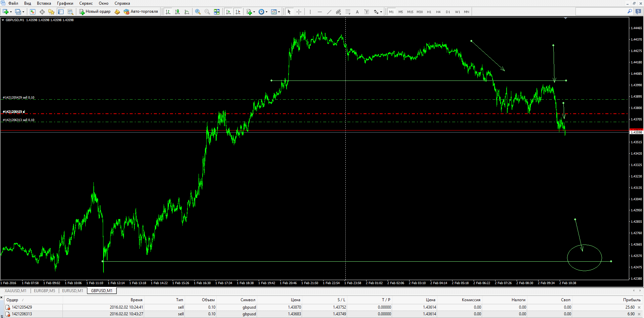Toggle chart auto scroll
Image resolution: width=644 pixels, height=318 pixels.
[228, 12]
